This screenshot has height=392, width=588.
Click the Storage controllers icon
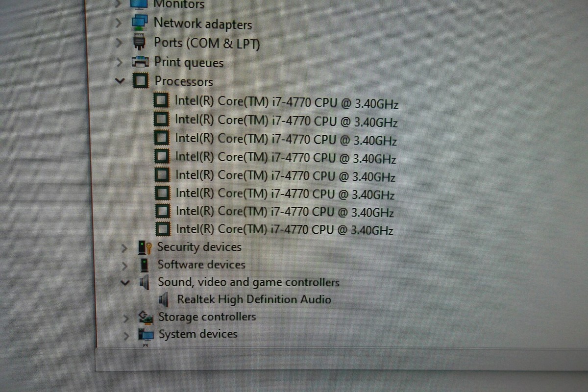[x=146, y=318]
